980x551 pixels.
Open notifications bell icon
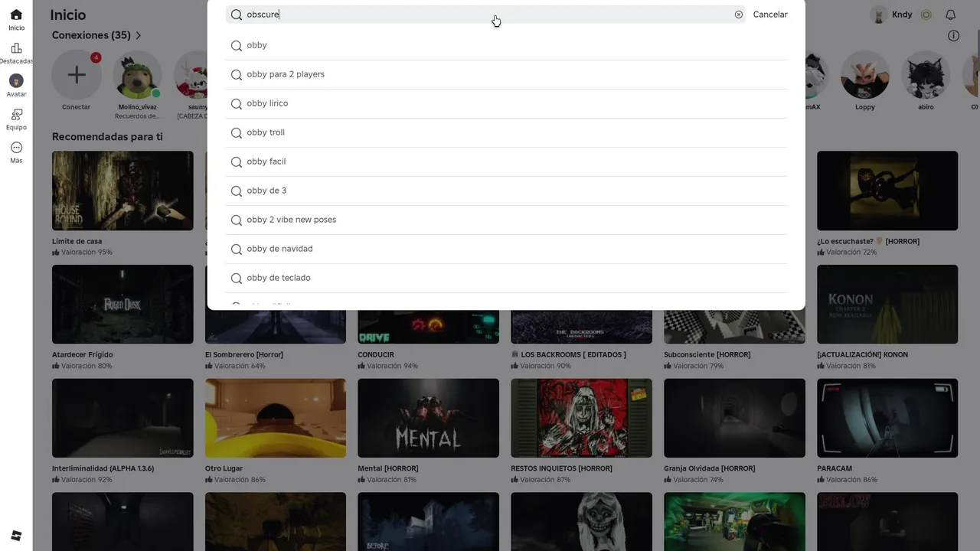click(x=950, y=15)
